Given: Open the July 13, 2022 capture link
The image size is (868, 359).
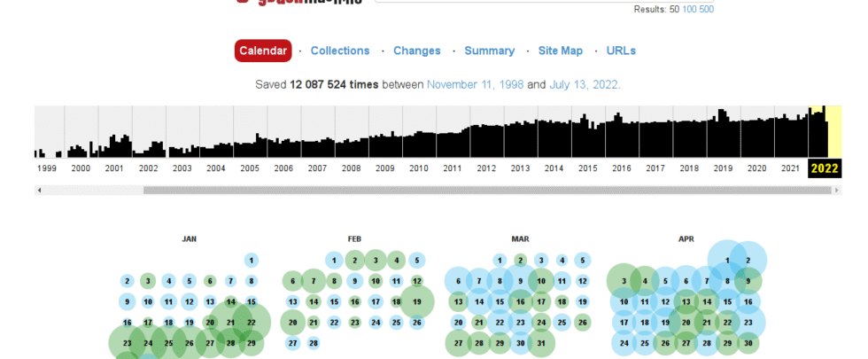Looking at the screenshot, I should coord(584,84).
